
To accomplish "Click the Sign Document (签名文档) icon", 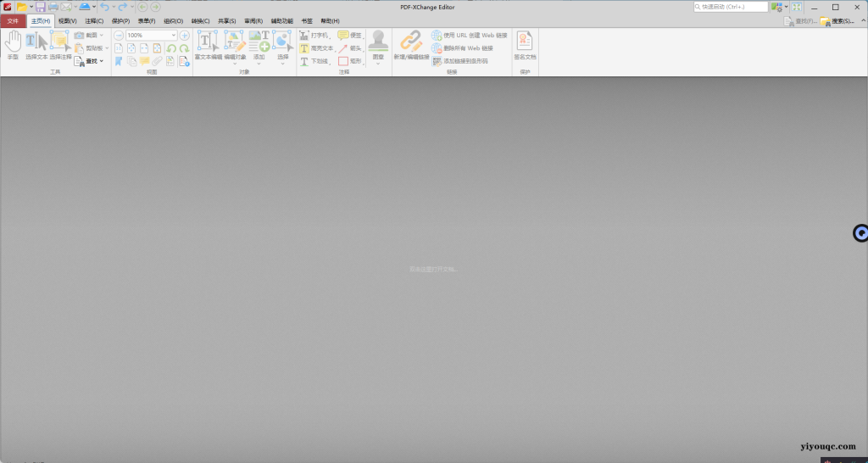I will 525,44.
